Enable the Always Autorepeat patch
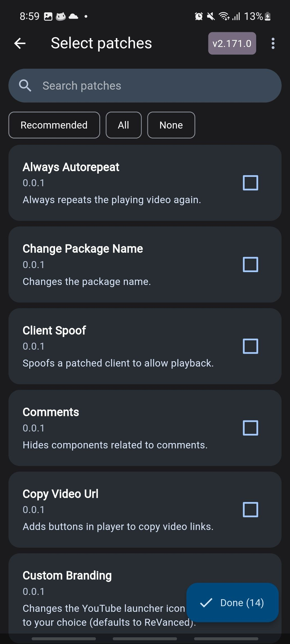Screen dimensions: 290x644 point(250,183)
